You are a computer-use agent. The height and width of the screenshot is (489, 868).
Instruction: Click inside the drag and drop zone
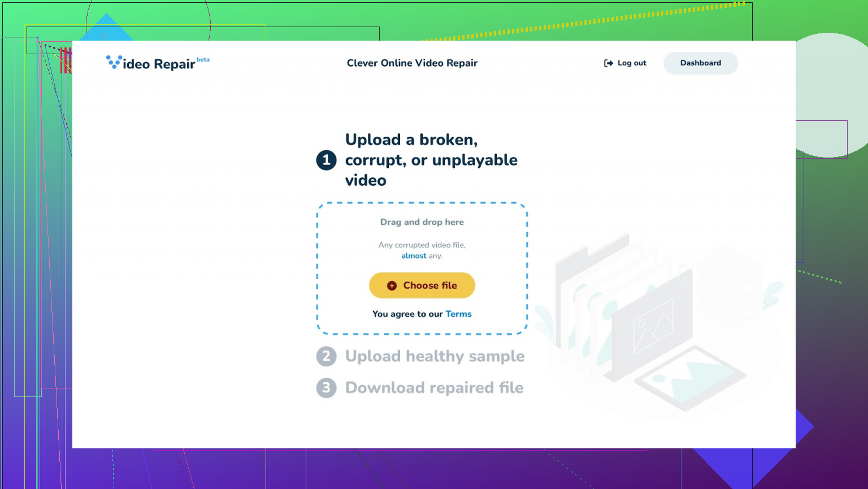pos(422,268)
